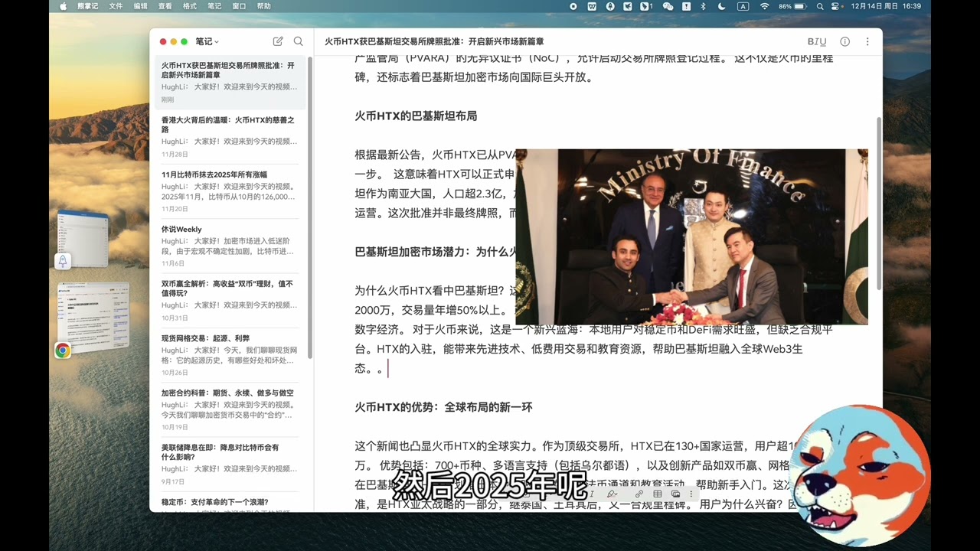Open note 双币赢全解析

click(x=229, y=301)
